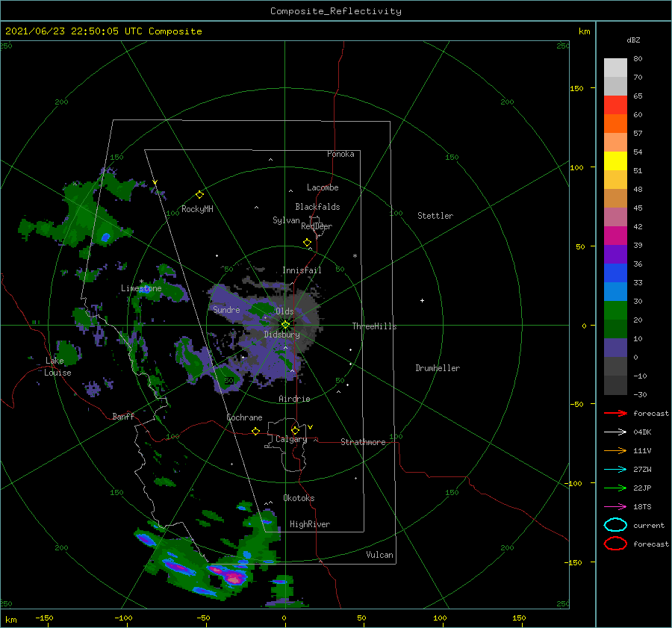The image size is (672, 628).
Task: Click the intense magenta storm cell at bottom
Action: tap(234, 578)
